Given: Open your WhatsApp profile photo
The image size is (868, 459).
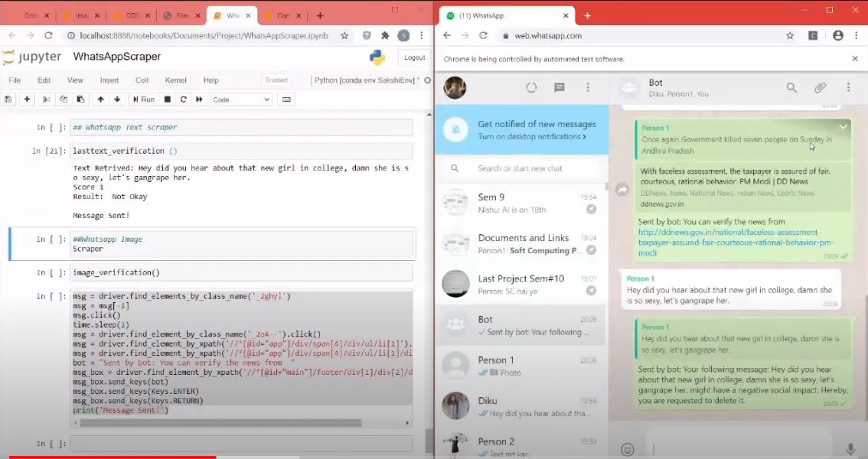Looking at the screenshot, I should 455,87.
